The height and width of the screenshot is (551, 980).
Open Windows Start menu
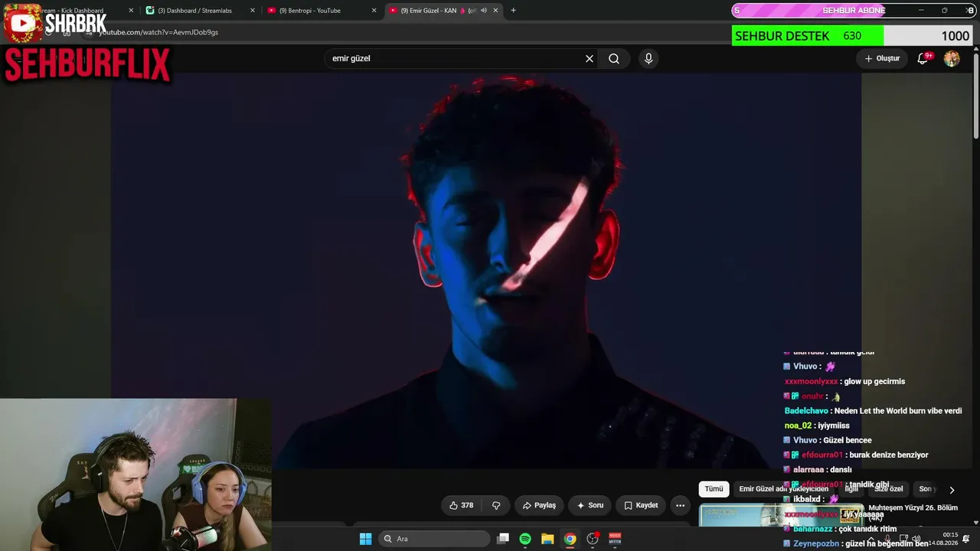pyautogui.click(x=365, y=539)
